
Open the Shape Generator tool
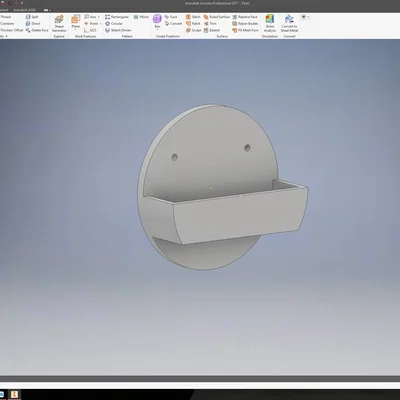point(59,23)
